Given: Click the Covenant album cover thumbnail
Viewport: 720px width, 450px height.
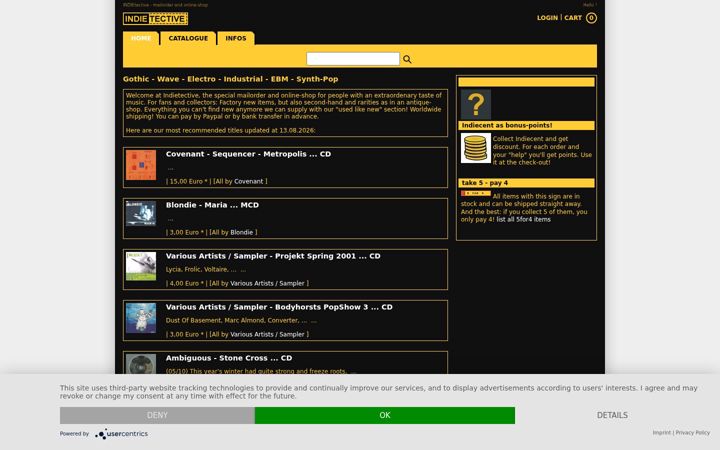Looking at the screenshot, I should [x=141, y=165].
